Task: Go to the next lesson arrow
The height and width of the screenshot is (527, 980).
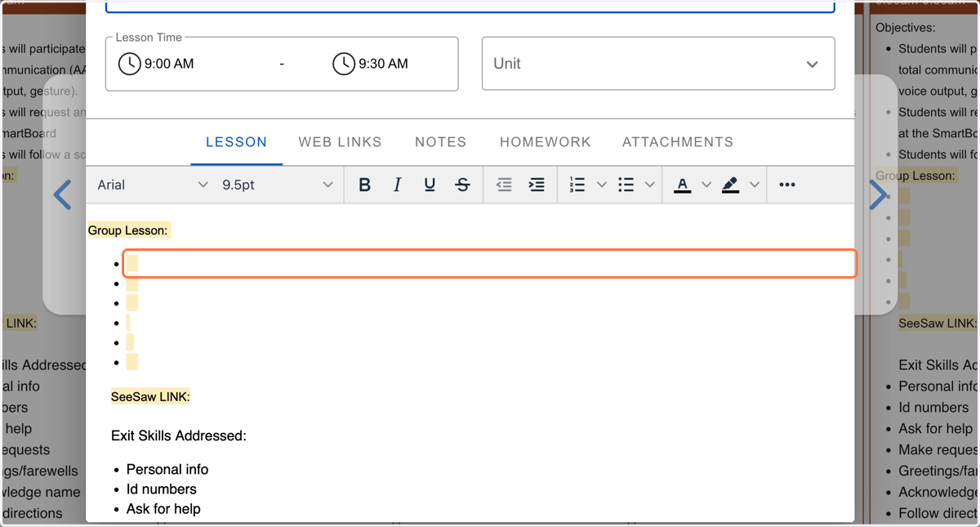Action: click(x=878, y=194)
